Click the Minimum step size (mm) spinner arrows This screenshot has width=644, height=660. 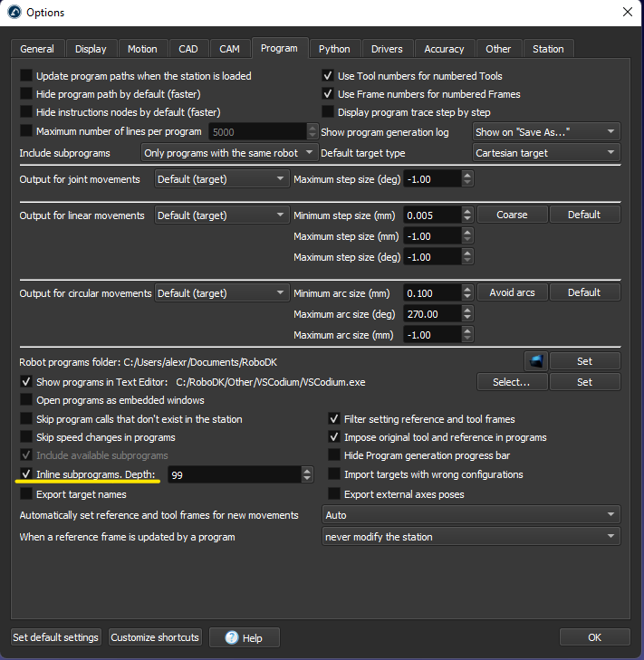[467, 215]
